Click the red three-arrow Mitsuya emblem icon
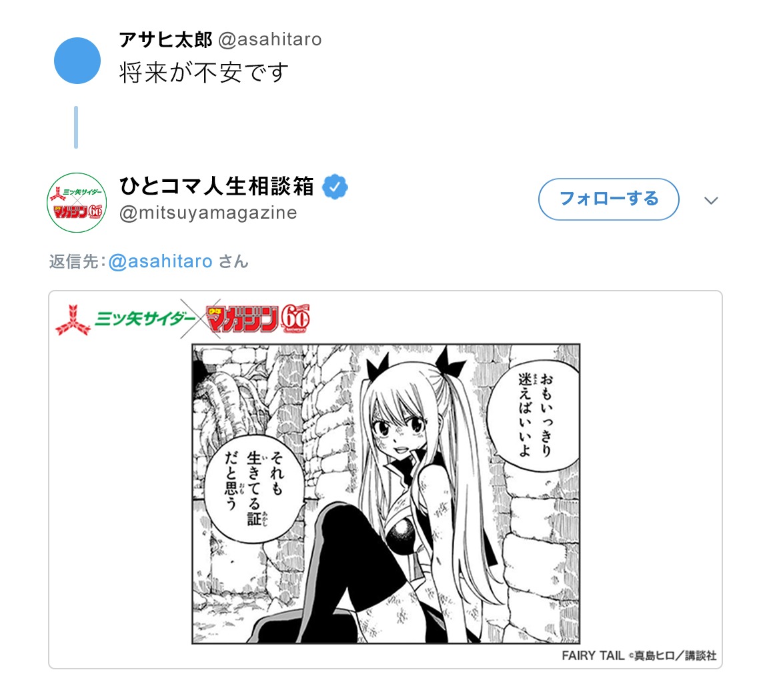Image resolution: width=771 pixels, height=700 pixels. click(73, 320)
